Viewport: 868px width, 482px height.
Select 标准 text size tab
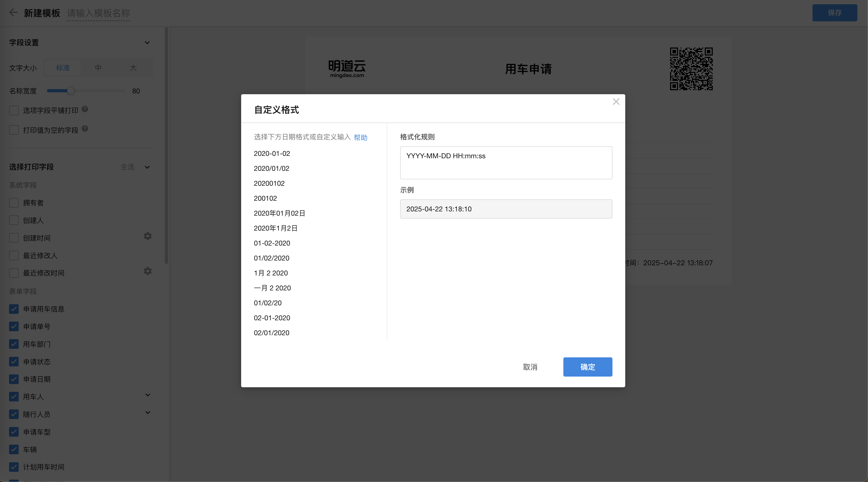point(63,68)
